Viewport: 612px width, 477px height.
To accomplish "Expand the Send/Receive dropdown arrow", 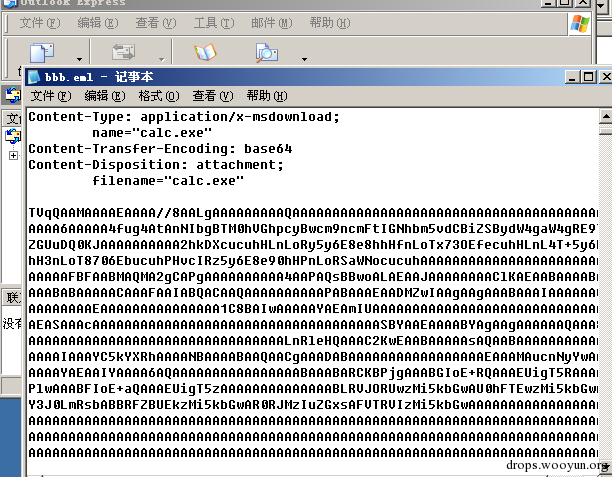I will (x=161, y=59).
